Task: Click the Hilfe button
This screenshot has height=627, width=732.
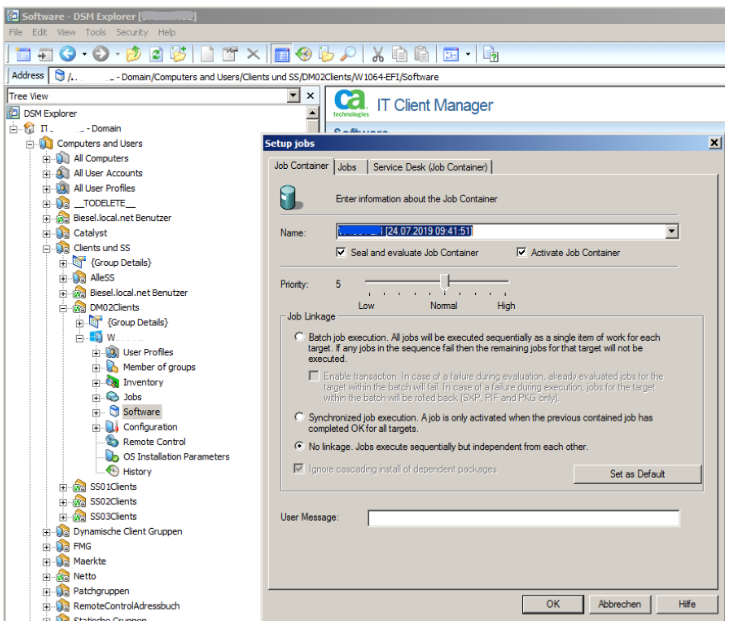Action: pos(687,604)
